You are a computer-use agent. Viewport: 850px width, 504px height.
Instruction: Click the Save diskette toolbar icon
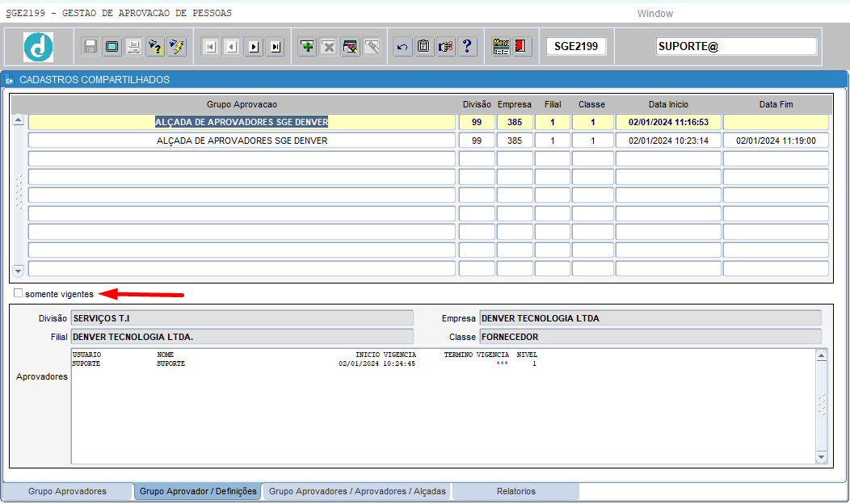pyautogui.click(x=90, y=47)
